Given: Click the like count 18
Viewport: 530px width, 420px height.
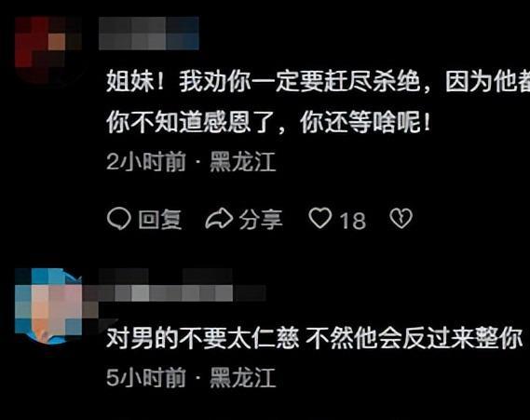Looking at the screenshot, I should click(x=352, y=222).
